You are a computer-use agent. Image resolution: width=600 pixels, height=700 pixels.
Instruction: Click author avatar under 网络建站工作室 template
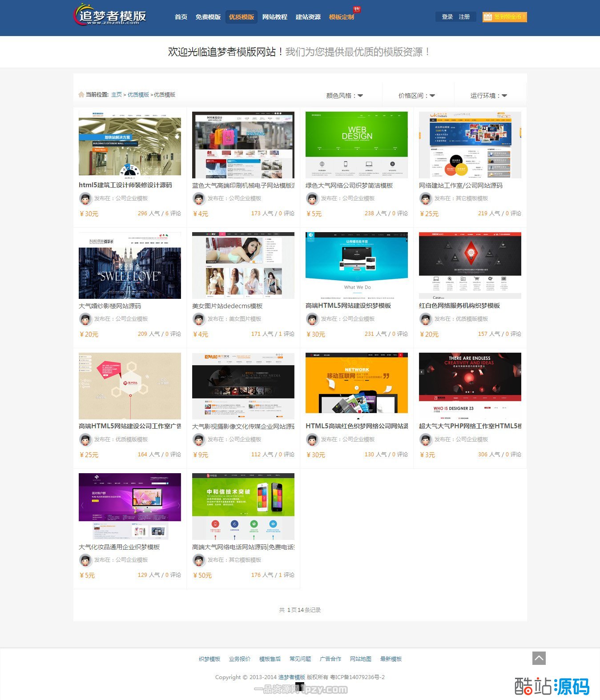click(x=425, y=198)
